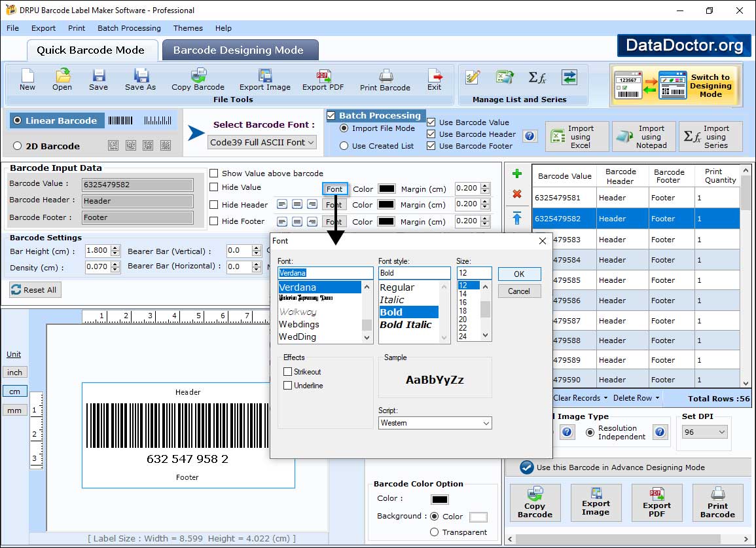Toggle the Batch Processing checkbox
Screen dimensions: 756x548
[x=331, y=115]
